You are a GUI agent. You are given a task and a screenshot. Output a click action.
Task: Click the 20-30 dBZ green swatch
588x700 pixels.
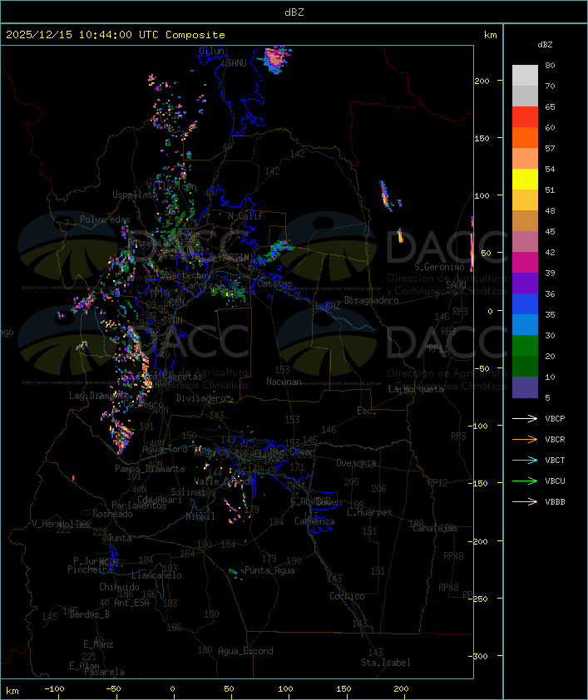coord(525,346)
